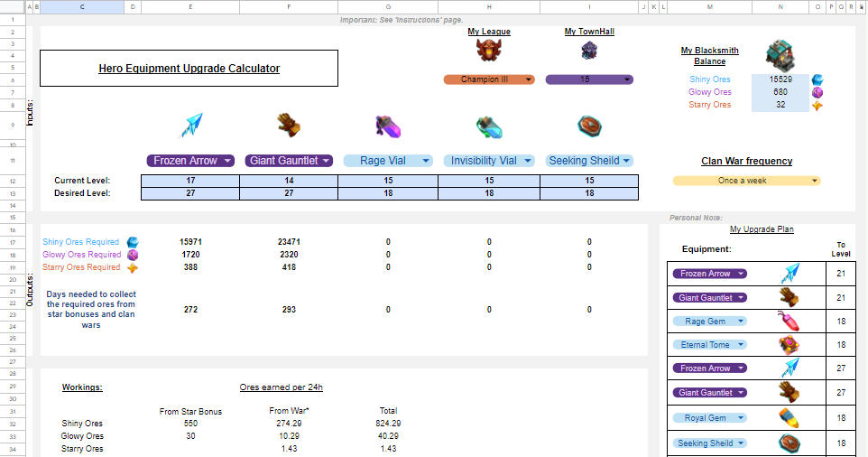
Task: Open the Frozen Arrow equipment dropdown in inputs
Action: tap(190, 161)
